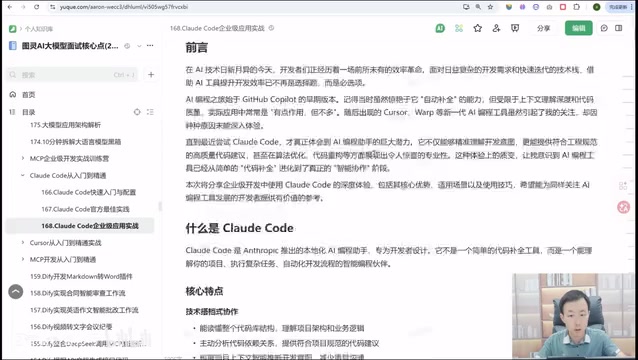Open 158.Dify实现合同智能审查工作流

[77, 293]
